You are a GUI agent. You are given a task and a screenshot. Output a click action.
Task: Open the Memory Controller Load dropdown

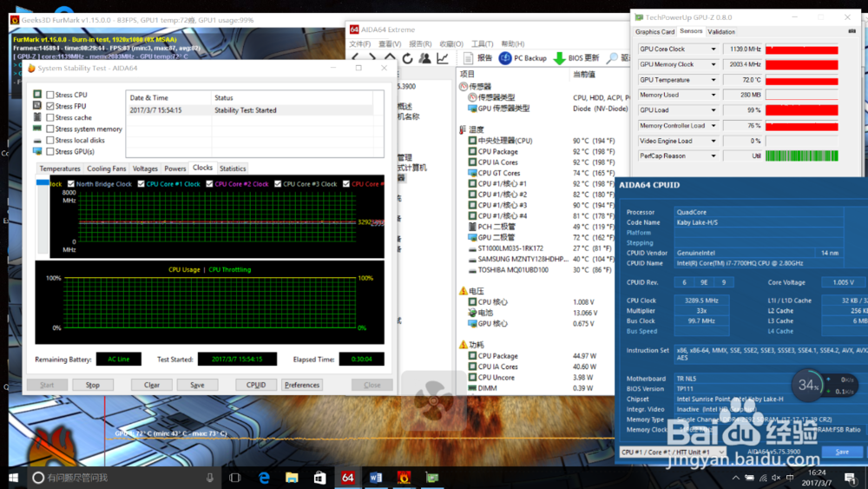pyautogui.click(x=713, y=126)
